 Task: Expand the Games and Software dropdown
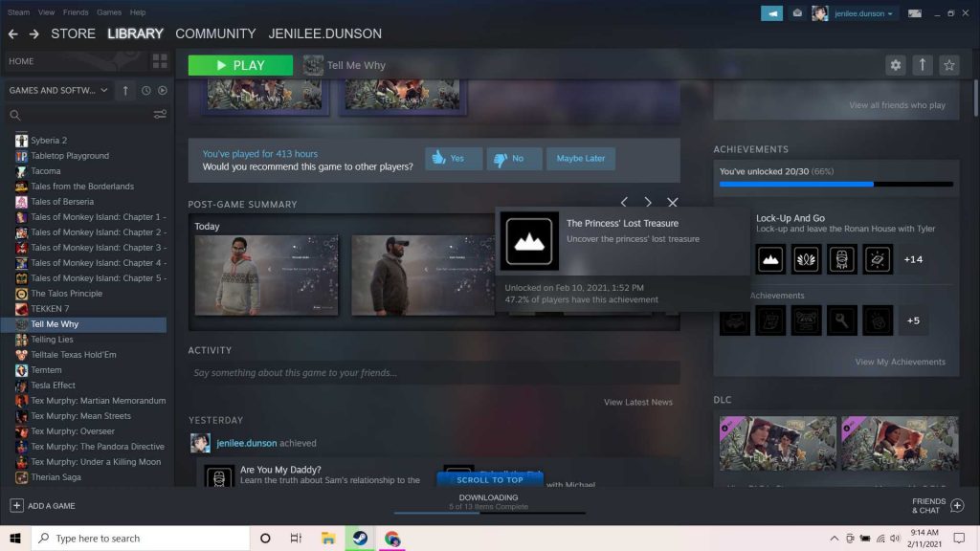point(57,91)
